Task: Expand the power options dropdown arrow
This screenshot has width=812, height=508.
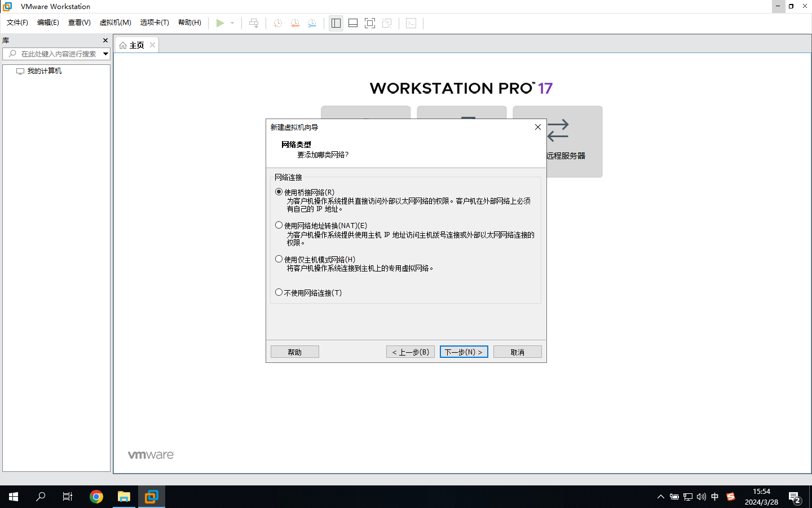Action: point(232,23)
